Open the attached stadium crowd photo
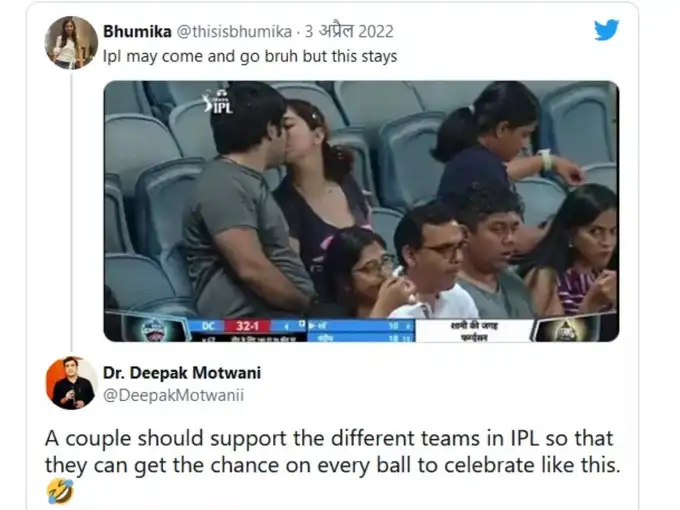The image size is (680, 510). pyautogui.click(x=361, y=211)
